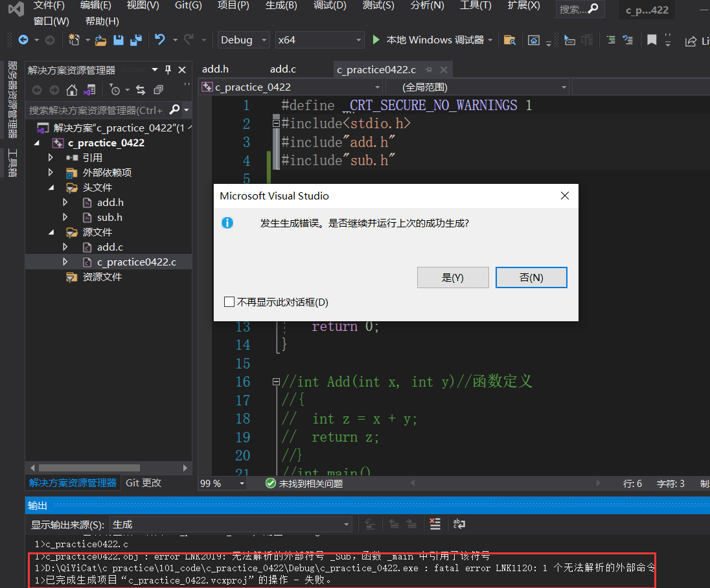Collapse the include region at line 2

tap(276, 122)
